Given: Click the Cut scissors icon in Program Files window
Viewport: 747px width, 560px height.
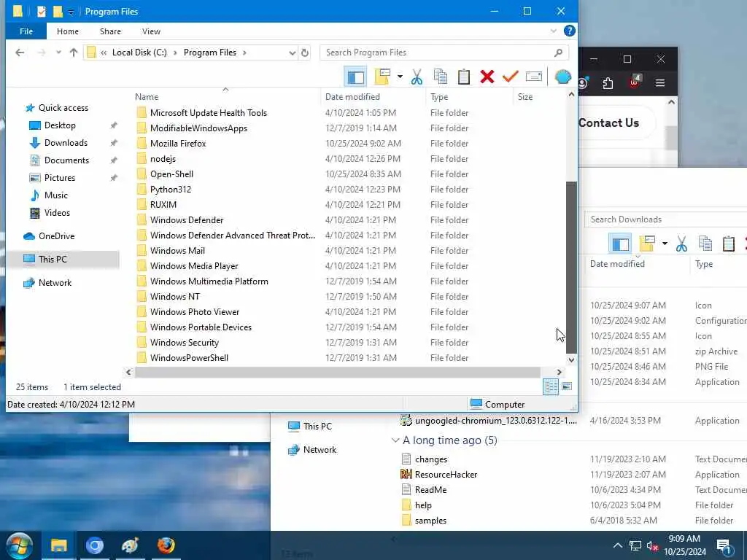Looking at the screenshot, I should point(417,77).
